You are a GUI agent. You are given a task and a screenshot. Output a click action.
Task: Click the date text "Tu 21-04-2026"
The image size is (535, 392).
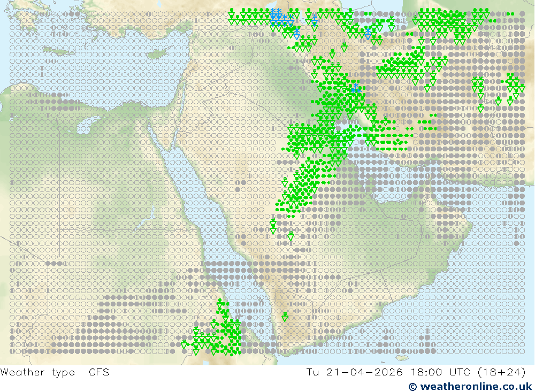click(x=354, y=372)
